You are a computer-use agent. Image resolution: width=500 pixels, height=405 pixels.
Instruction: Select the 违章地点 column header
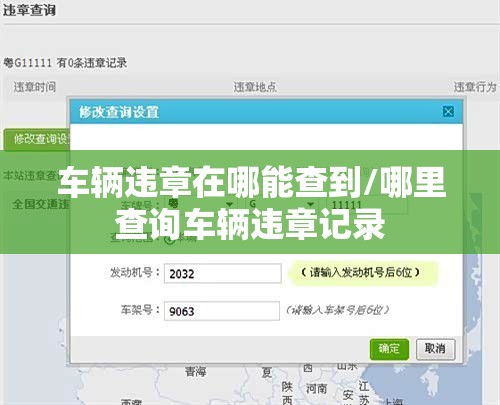[255, 87]
